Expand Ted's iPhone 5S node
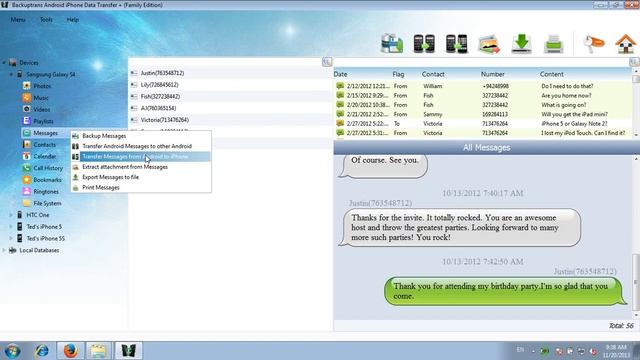The height and width of the screenshot is (360, 640). pos(11,238)
